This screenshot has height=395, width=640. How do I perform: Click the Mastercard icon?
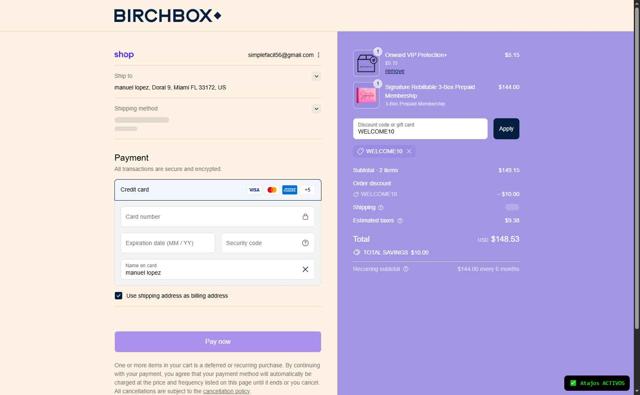tap(272, 190)
